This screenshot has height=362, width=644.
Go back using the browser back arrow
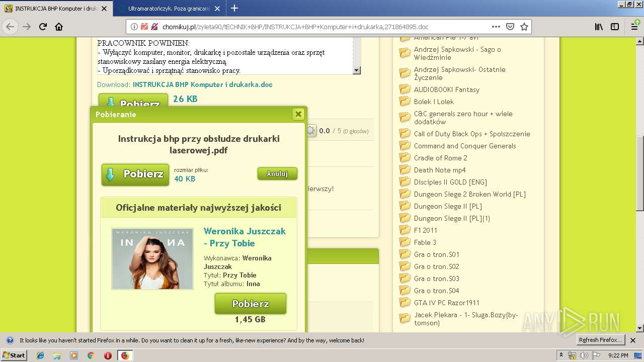pos(10,27)
